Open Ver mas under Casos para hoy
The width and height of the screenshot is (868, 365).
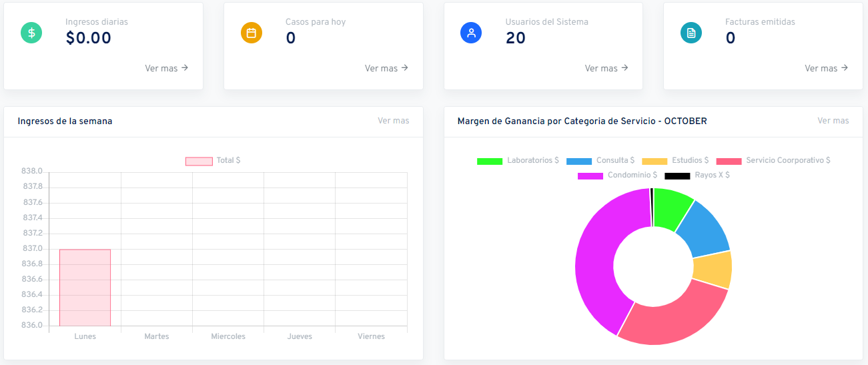[386, 68]
